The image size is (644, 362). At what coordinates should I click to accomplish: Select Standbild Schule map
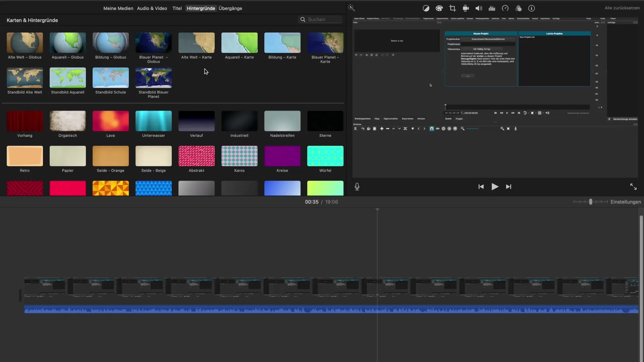pos(111,78)
